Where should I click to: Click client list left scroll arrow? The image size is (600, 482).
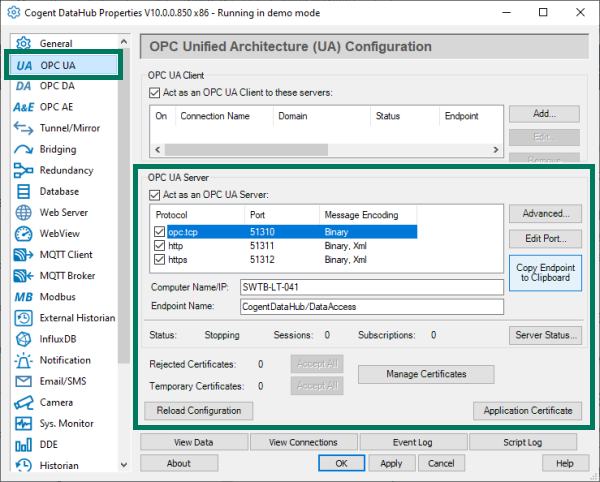(x=158, y=150)
